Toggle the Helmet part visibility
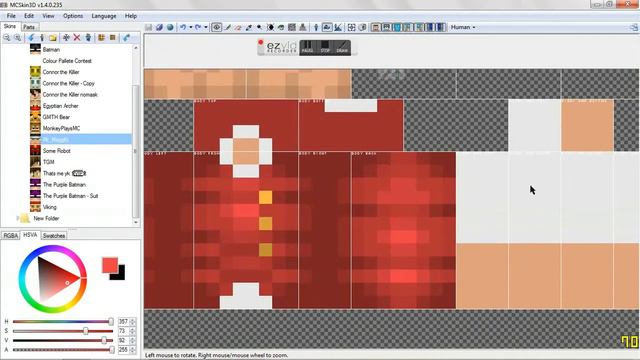 tap(386, 27)
